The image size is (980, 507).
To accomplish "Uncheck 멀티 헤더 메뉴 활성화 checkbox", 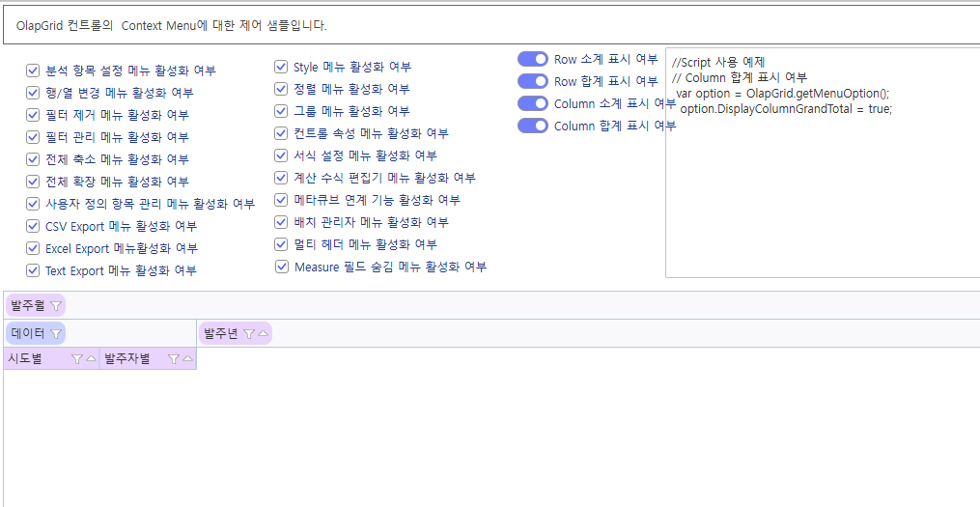I will 281,243.
